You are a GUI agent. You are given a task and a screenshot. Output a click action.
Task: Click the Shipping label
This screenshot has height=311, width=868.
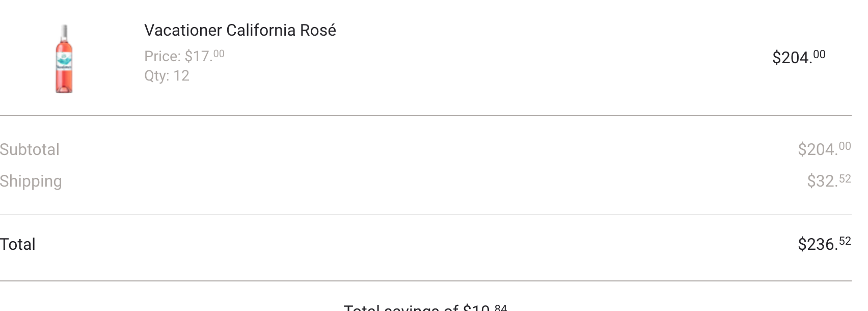[31, 182]
